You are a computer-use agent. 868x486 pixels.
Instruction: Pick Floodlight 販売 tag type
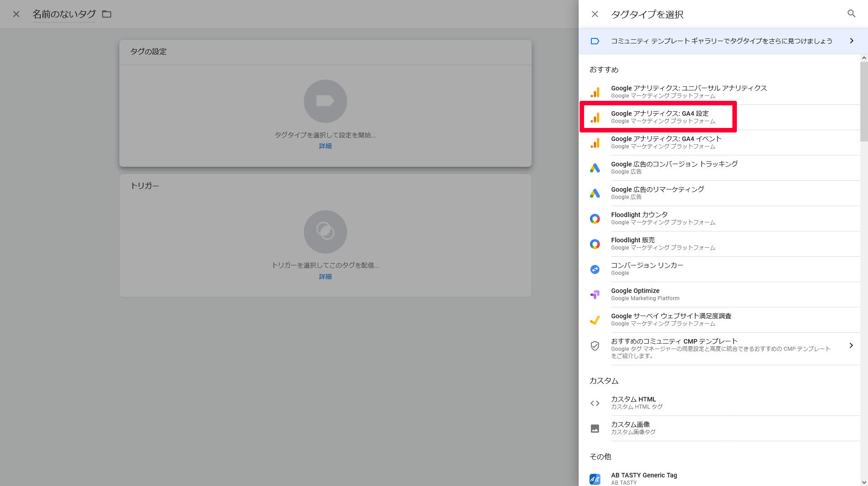pyautogui.click(x=719, y=244)
